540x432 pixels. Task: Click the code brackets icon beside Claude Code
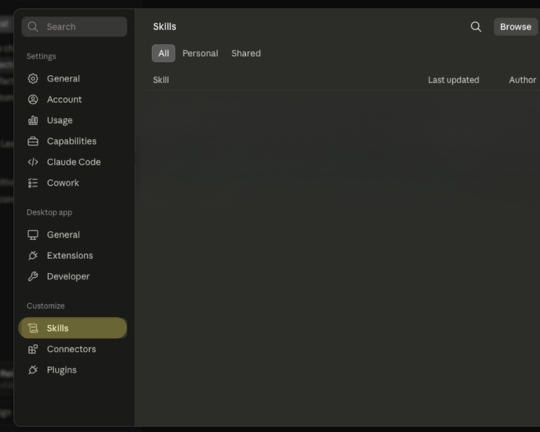pyautogui.click(x=33, y=162)
